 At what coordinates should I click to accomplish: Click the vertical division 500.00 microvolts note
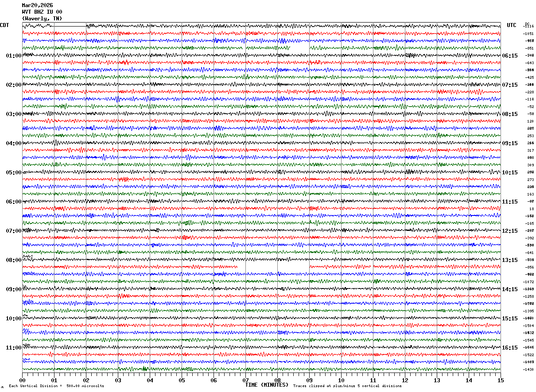click(x=57, y=386)
